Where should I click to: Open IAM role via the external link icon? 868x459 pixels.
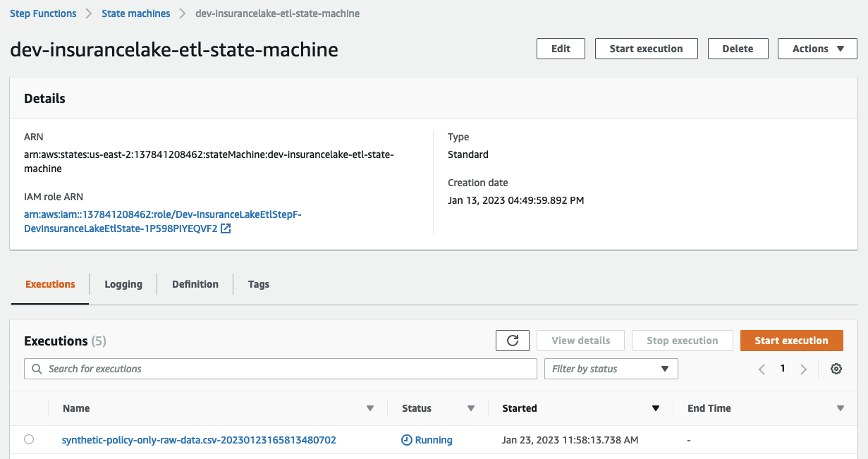tap(226, 228)
